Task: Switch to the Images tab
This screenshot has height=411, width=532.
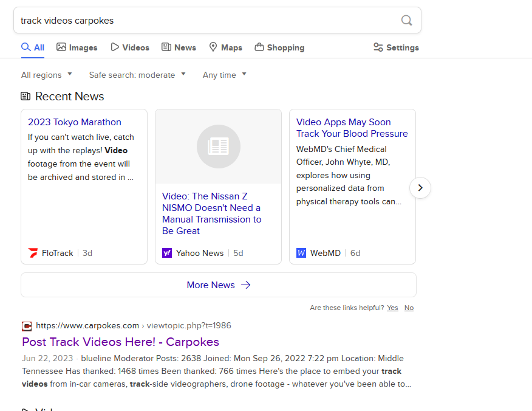Action: (x=77, y=47)
